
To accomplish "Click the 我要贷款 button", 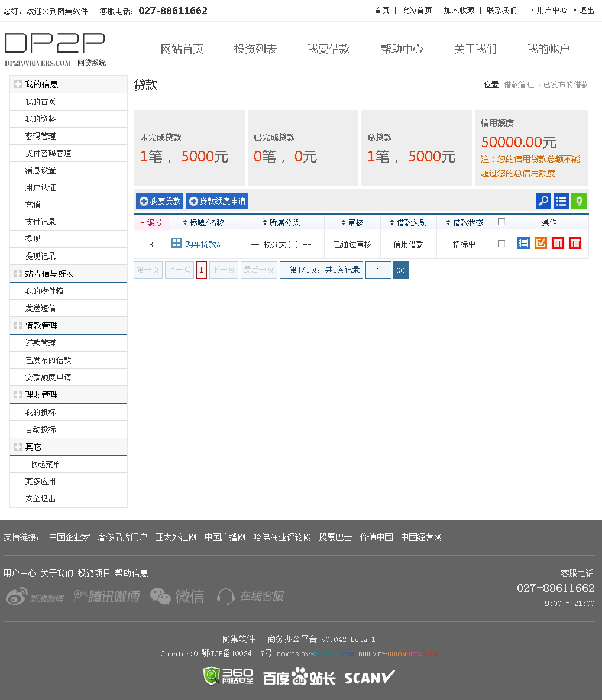I will pyautogui.click(x=160, y=201).
